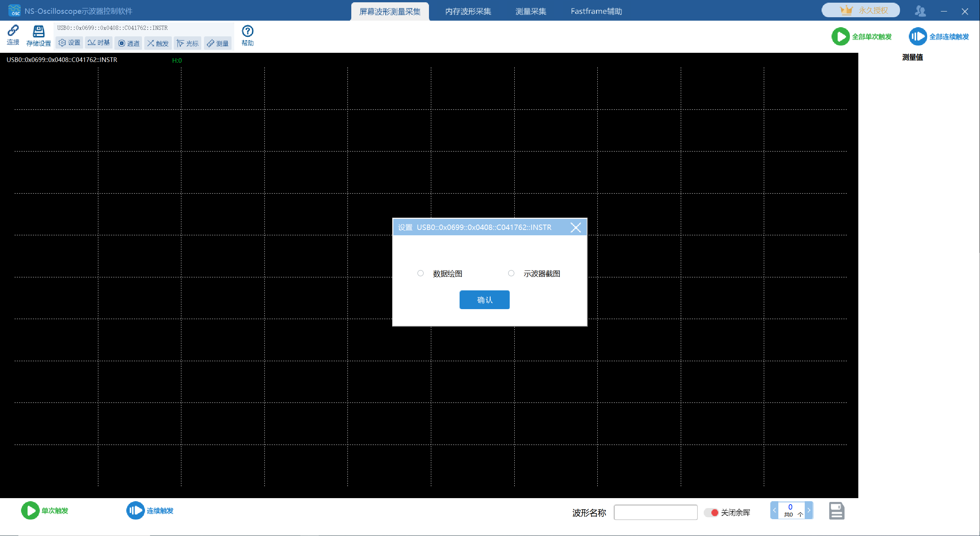
Task: Click the 波形名称 input field
Action: (x=656, y=512)
